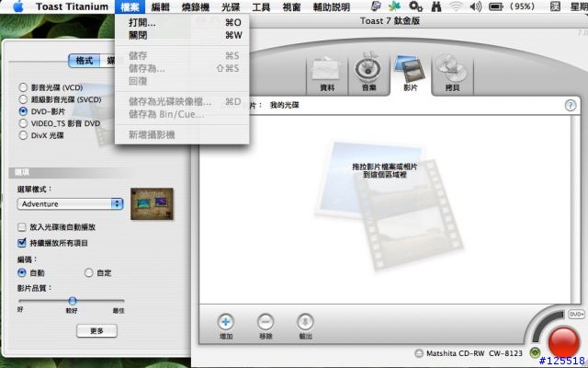Screen dimensions: 588x368
Task: Click the Adventure menu style thumbnail
Action: (152, 204)
